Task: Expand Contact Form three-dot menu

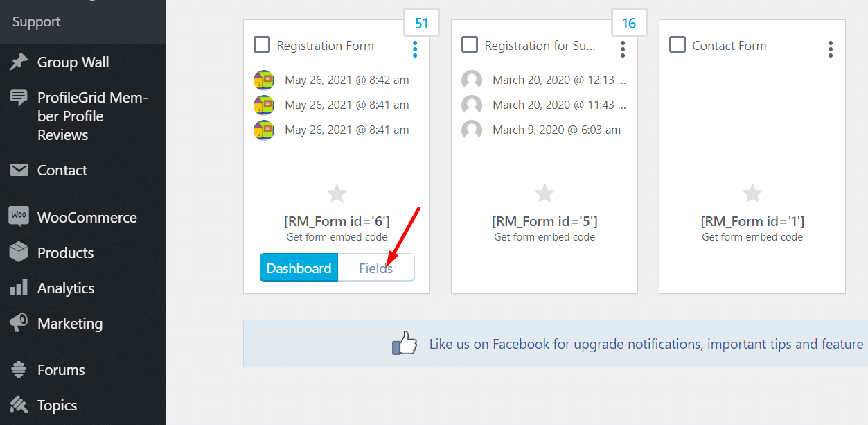Action: [831, 49]
